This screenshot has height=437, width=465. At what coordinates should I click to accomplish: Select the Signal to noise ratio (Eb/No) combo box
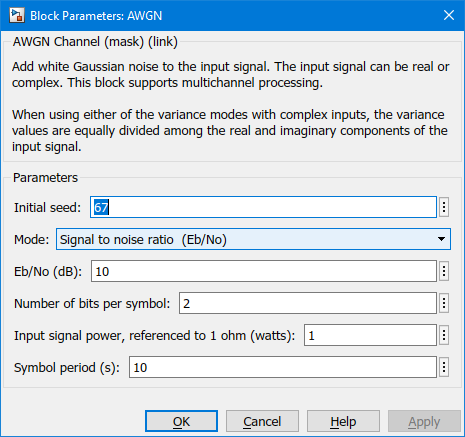click(x=253, y=239)
